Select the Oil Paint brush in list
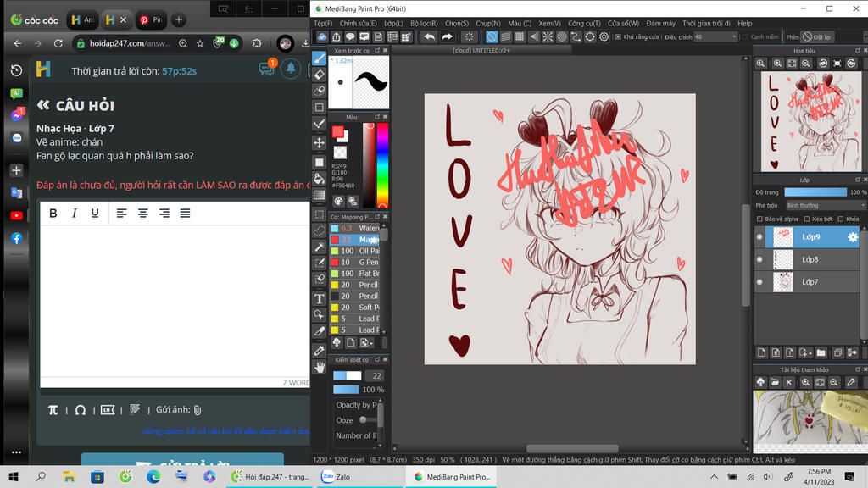The width and height of the screenshot is (868, 488). click(x=355, y=251)
